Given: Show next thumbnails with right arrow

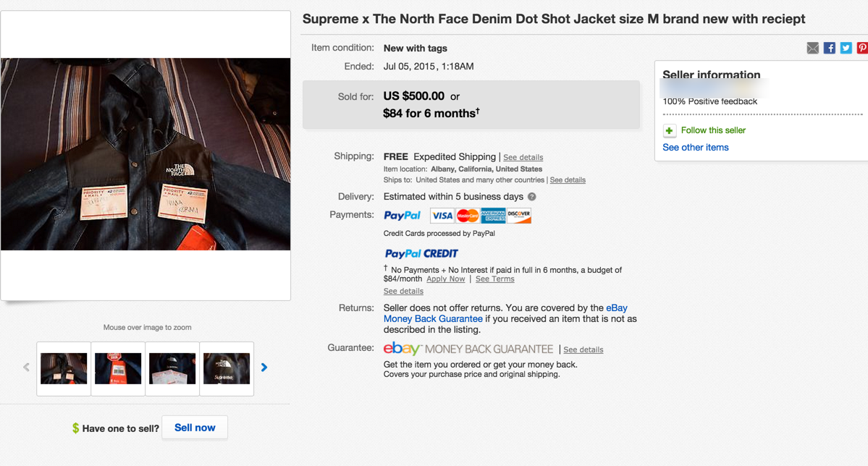Looking at the screenshot, I should [264, 368].
